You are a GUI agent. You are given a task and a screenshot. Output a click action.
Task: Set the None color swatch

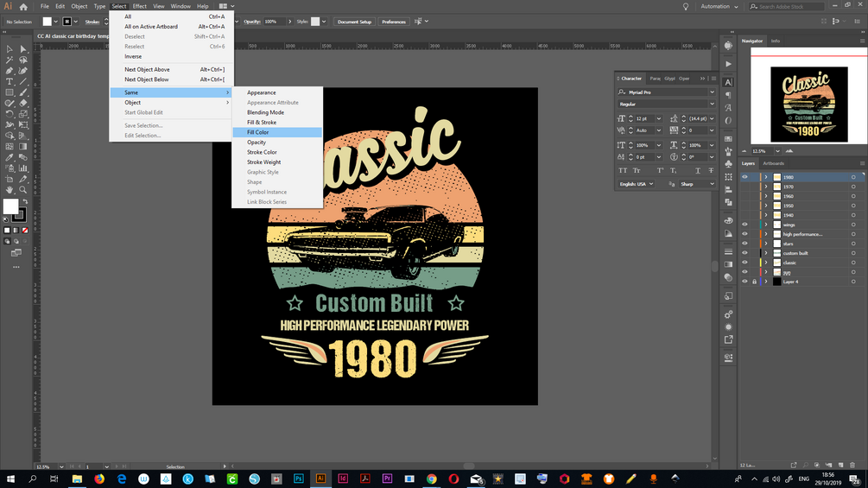click(25, 230)
